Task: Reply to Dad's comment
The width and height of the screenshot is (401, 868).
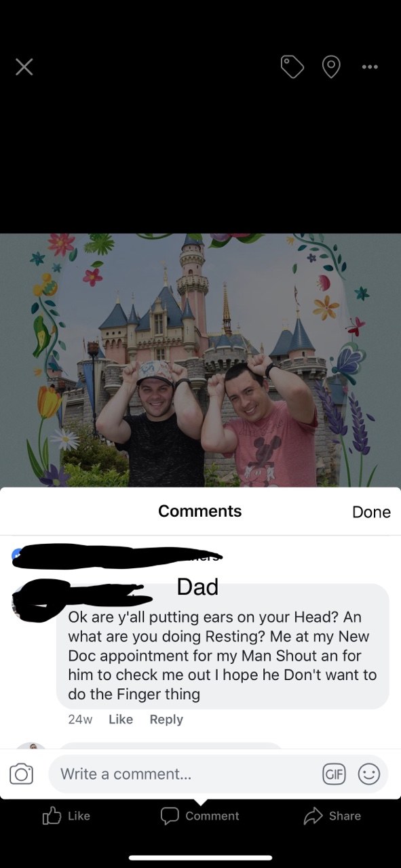Action: pos(166,719)
